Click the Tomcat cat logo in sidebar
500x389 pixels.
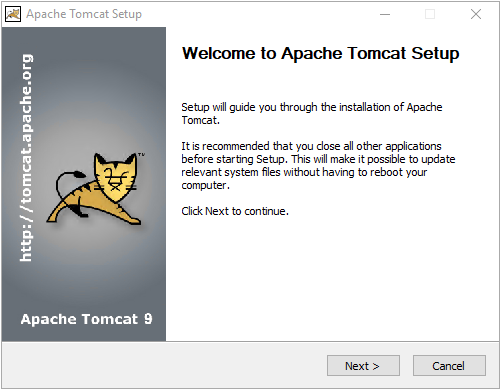(x=96, y=188)
